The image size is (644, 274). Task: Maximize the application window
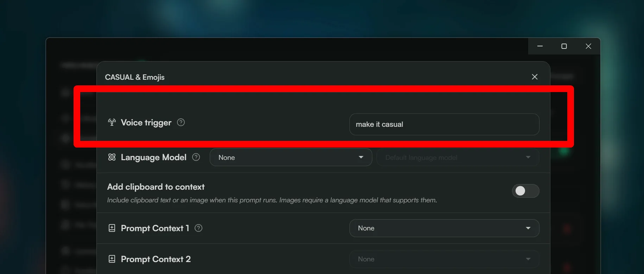pos(564,46)
